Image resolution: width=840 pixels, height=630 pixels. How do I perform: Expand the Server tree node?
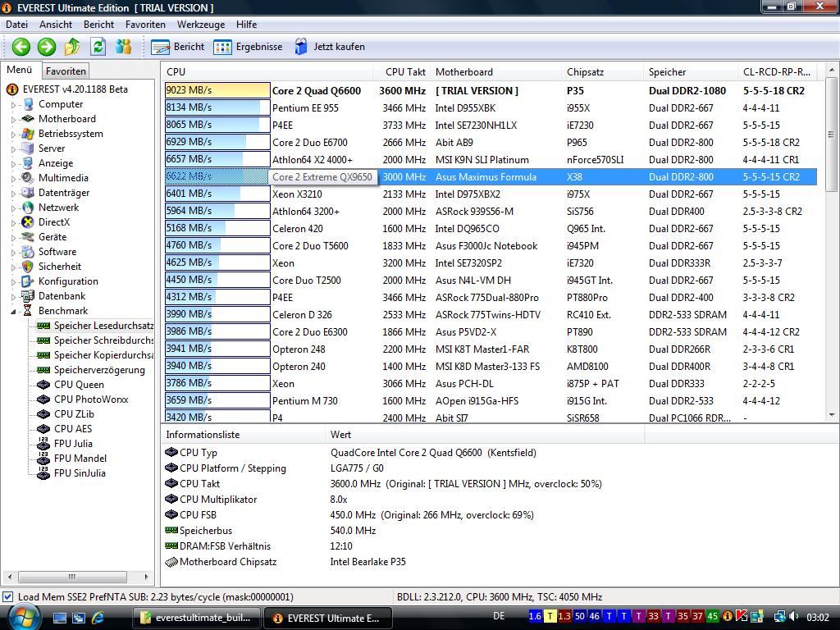pos(13,149)
